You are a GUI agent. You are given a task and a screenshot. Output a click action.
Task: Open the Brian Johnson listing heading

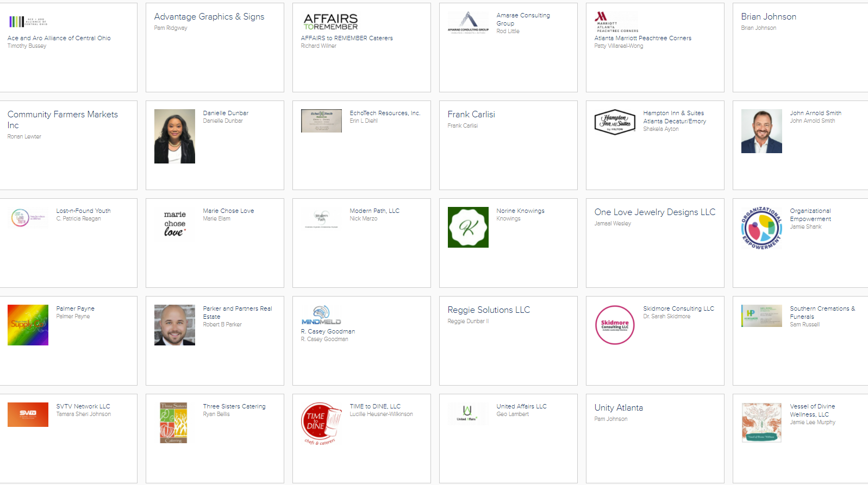pos(769,17)
